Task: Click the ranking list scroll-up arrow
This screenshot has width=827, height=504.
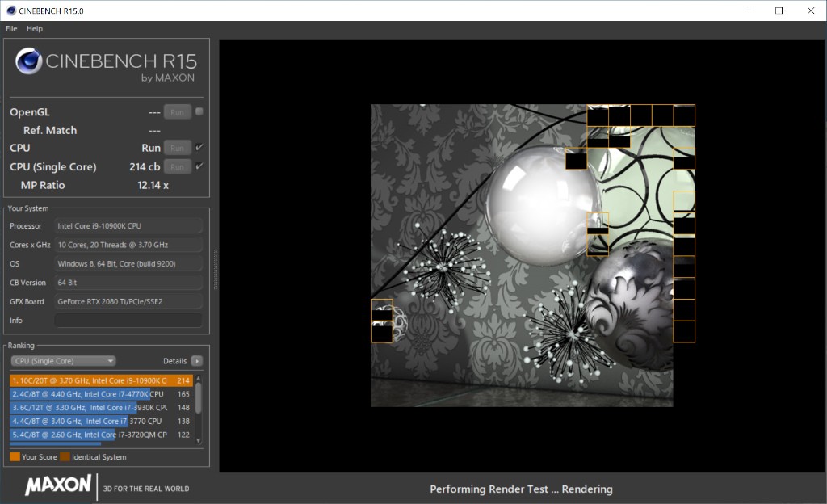Action: 199,378
